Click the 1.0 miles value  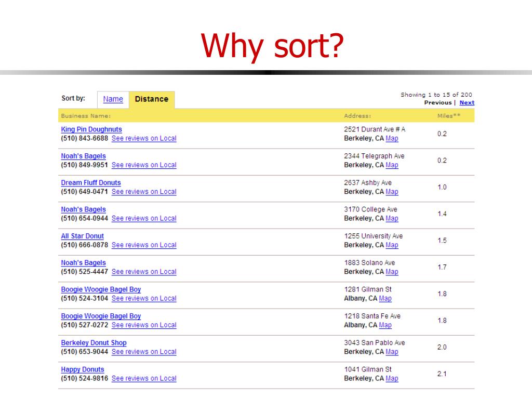tap(442, 187)
